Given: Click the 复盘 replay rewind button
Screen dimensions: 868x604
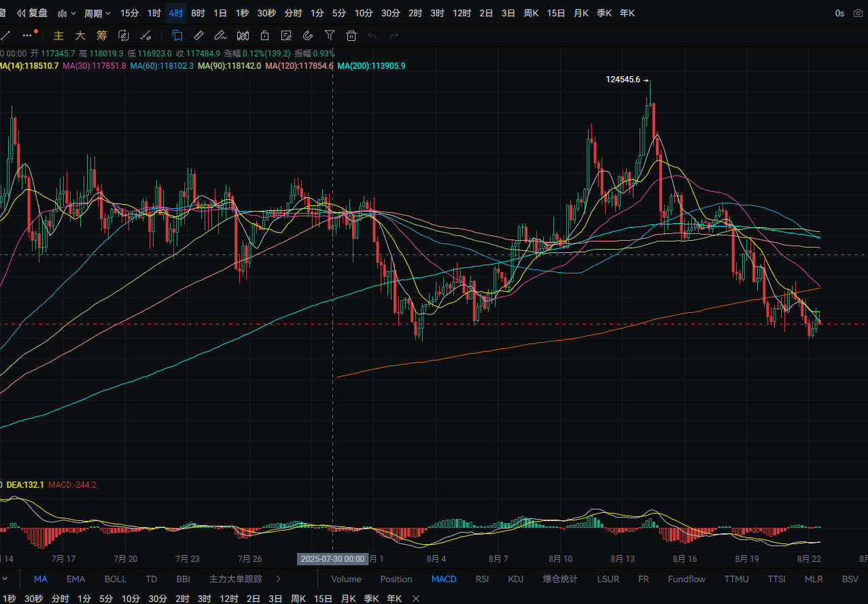Looking at the screenshot, I should click(x=32, y=13).
